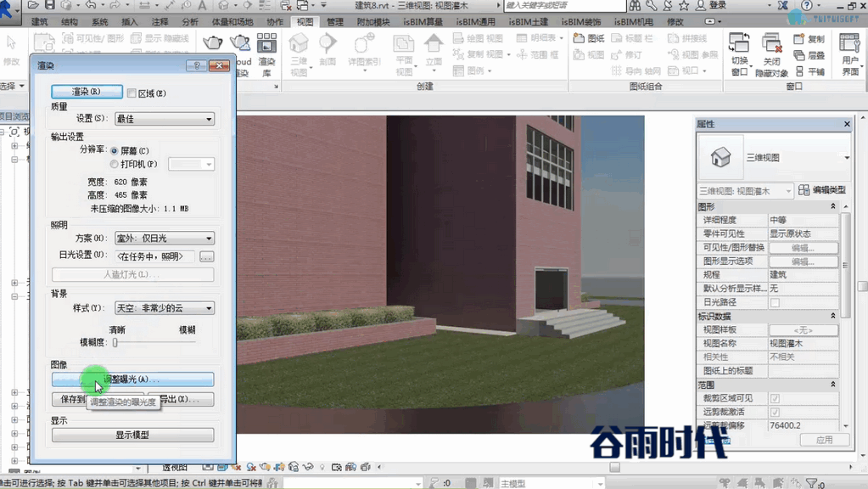Screen dimensions: 868x489
Task: Open the 管理 ribbon tab
Action: point(335,21)
